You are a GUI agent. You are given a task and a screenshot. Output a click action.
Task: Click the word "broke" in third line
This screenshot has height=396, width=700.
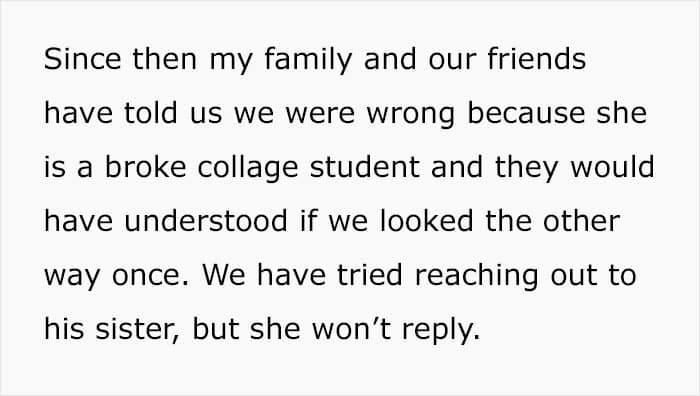point(145,167)
